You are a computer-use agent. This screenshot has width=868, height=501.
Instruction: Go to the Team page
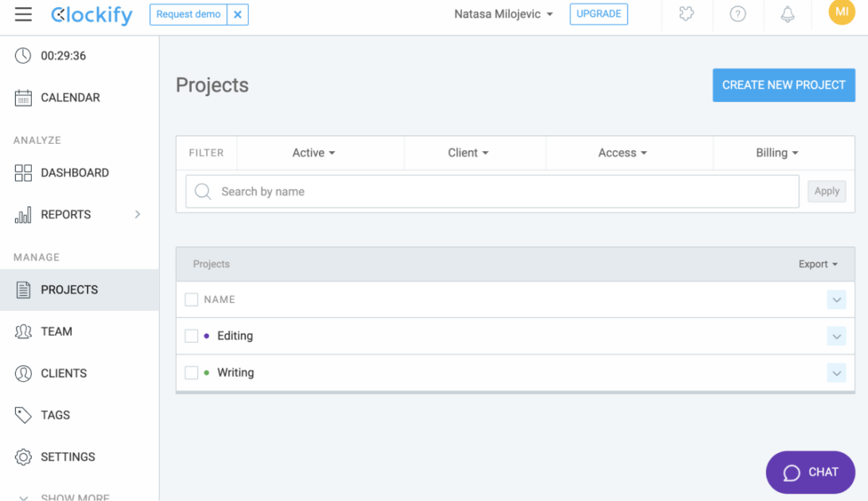[x=57, y=331]
